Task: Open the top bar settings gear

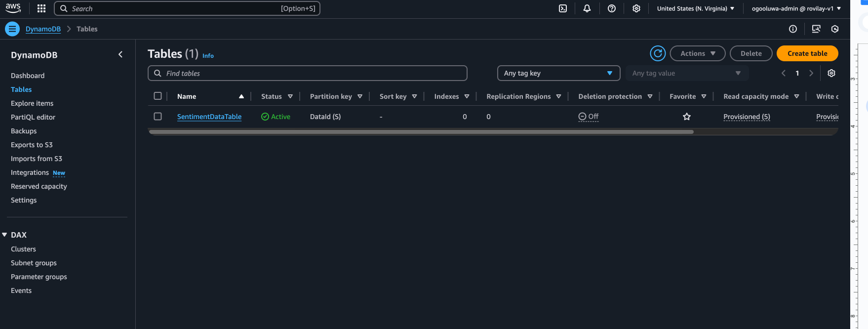Action: [x=636, y=8]
